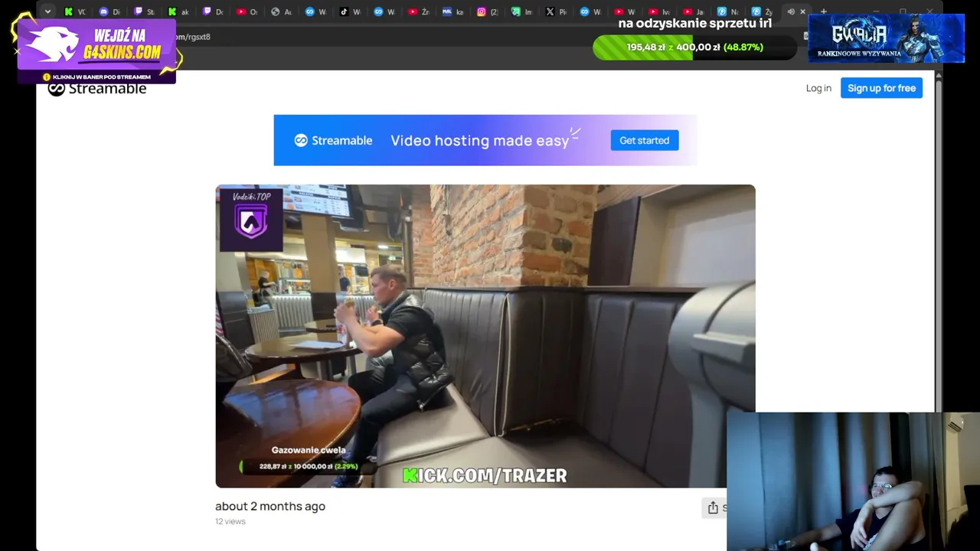Open a new browser tab with plus
Screen dimensions: 980x551
tap(824, 11)
